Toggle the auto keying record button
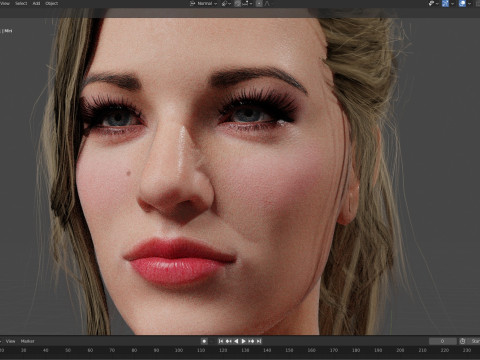The width and height of the screenshot is (480, 360). [204, 341]
